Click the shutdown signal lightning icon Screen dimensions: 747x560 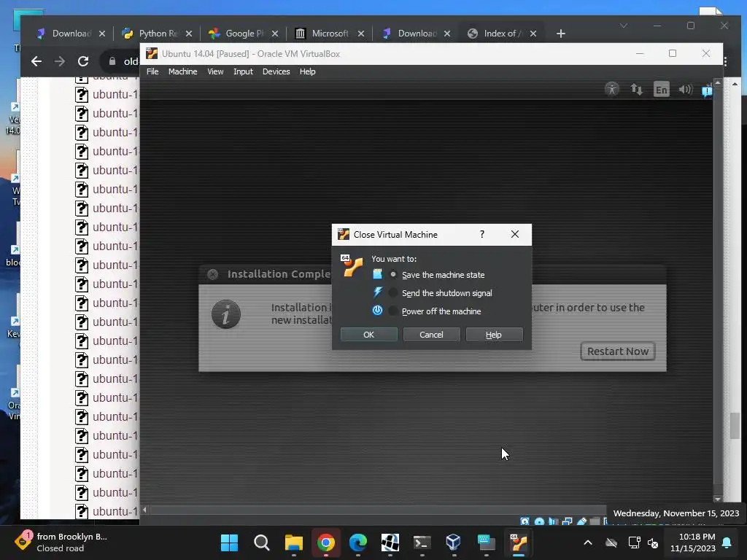pyautogui.click(x=377, y=292)
